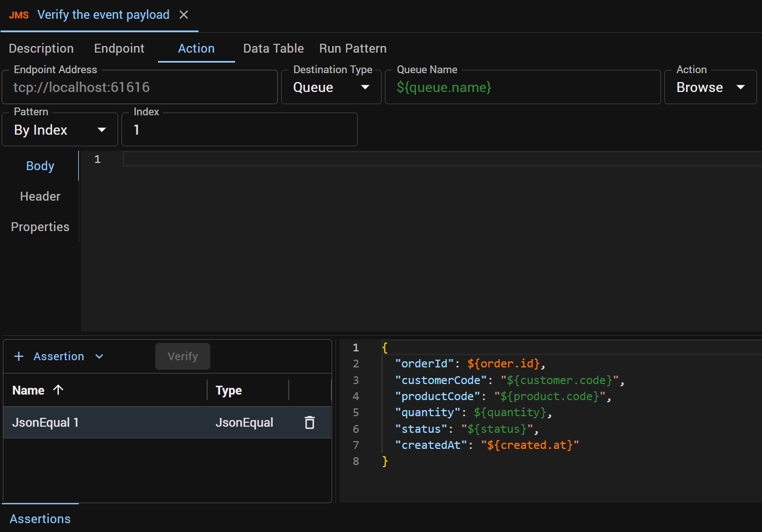Expand the Assertion type chevron
The image size is (762, 532).
click(x=99, y=356)
